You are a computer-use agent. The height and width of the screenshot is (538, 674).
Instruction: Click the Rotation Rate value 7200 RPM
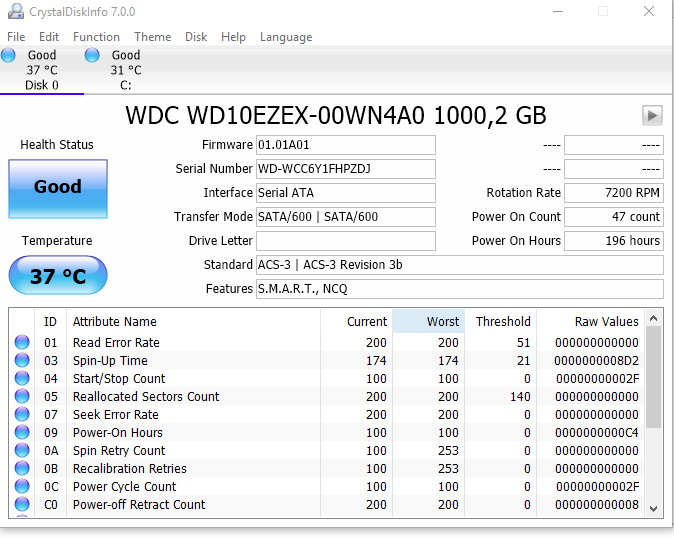pyautogui.click(x=614, y=193)
